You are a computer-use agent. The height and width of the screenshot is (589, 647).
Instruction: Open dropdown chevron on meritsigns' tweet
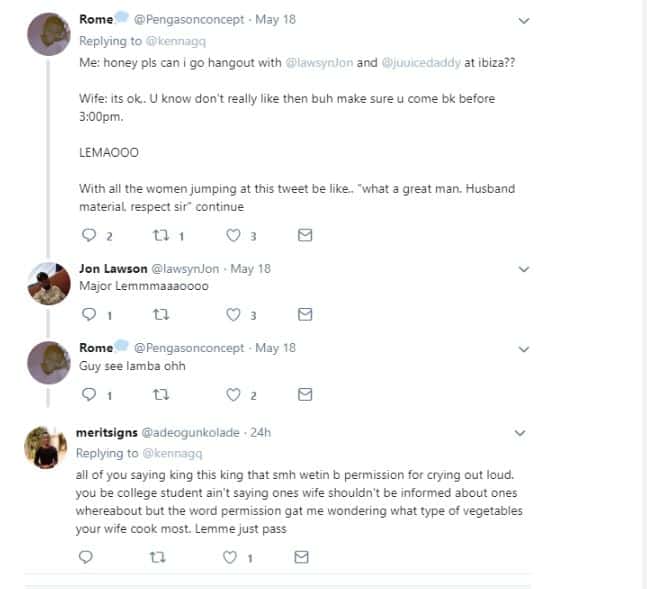pos(519,434)
